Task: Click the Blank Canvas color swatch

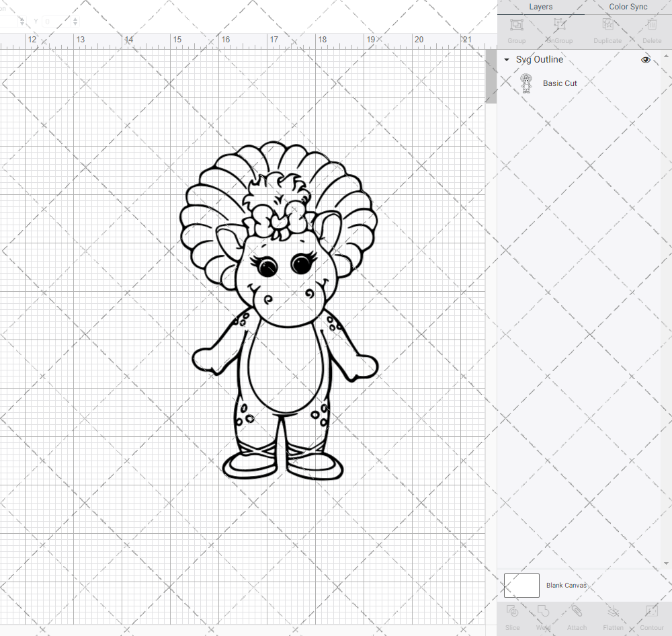Action: pos(521,585)
